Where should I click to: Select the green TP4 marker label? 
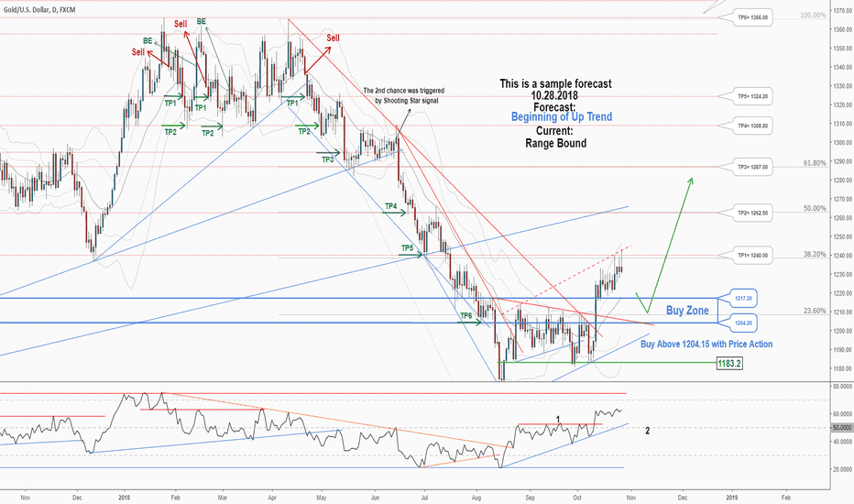tap(390, 206)
